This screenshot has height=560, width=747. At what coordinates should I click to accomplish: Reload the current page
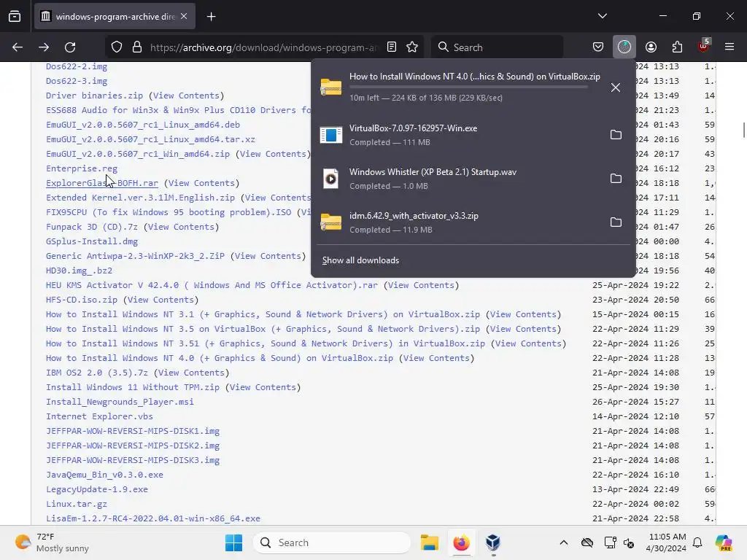(70, 47)
